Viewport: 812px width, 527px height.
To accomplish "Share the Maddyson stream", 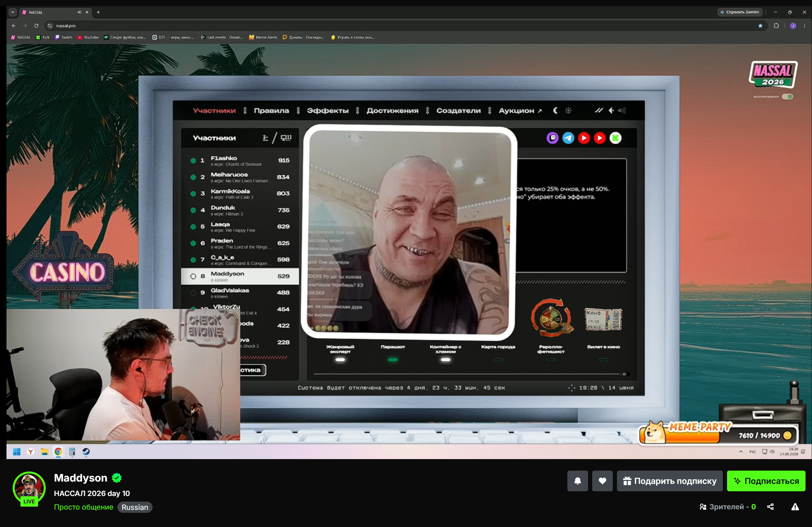I will (770, 507).
